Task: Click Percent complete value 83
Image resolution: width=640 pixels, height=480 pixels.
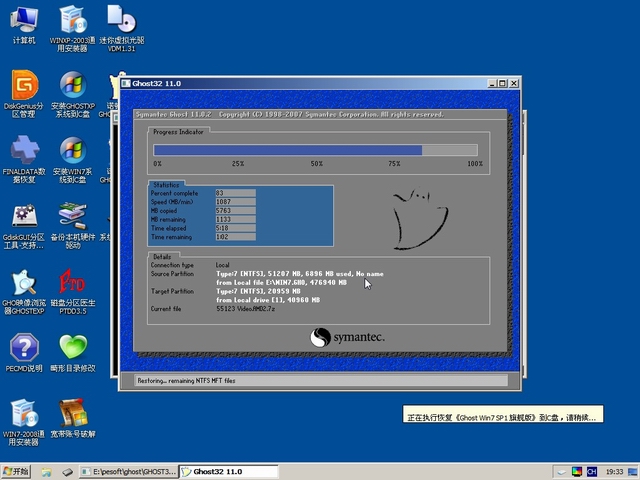Action: (x=236, y=193)
